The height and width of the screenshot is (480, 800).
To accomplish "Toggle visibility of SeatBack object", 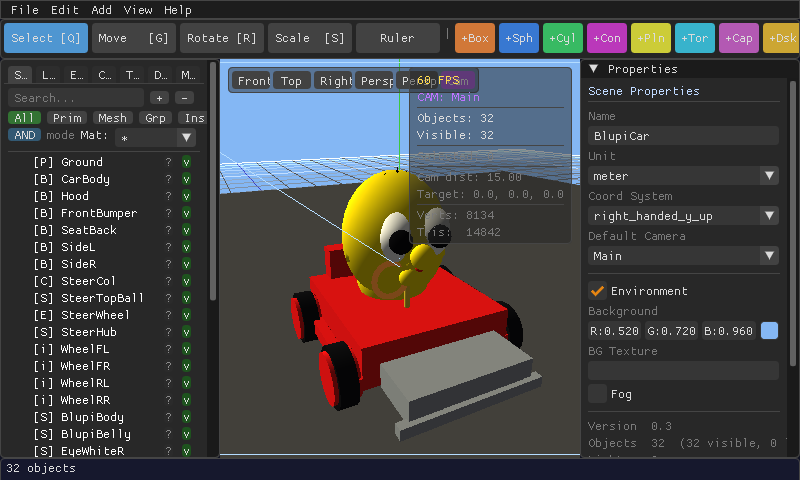I will click(186, 230).
